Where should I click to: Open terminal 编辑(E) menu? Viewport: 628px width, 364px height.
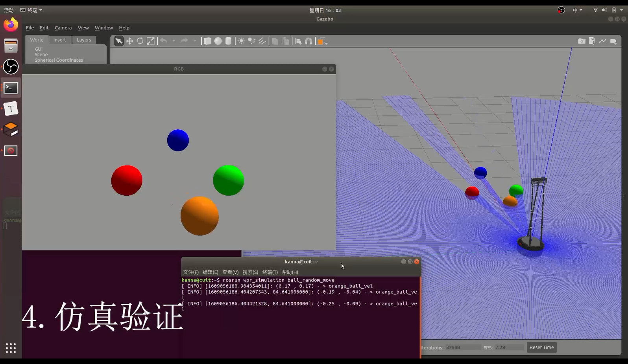[x=211, y=272]
